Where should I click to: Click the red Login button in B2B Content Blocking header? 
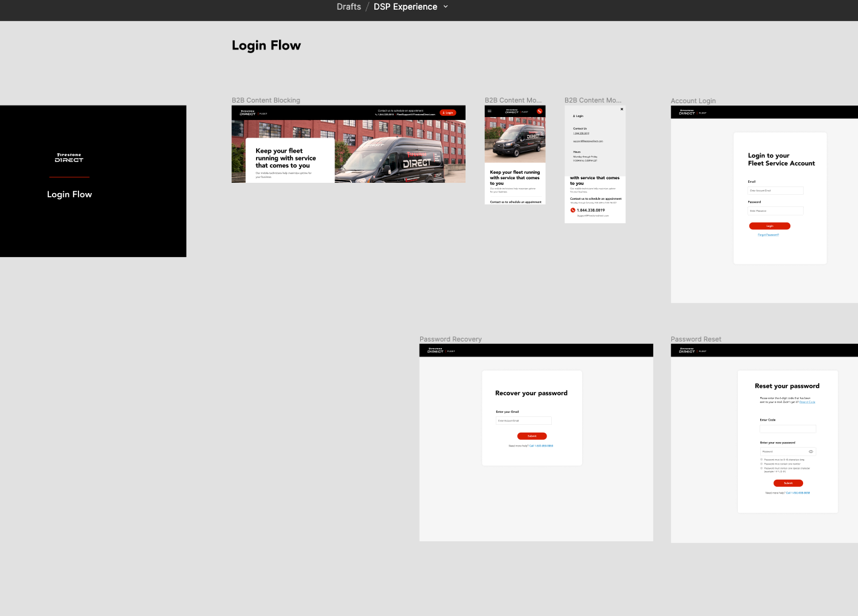tap(448, 113)
